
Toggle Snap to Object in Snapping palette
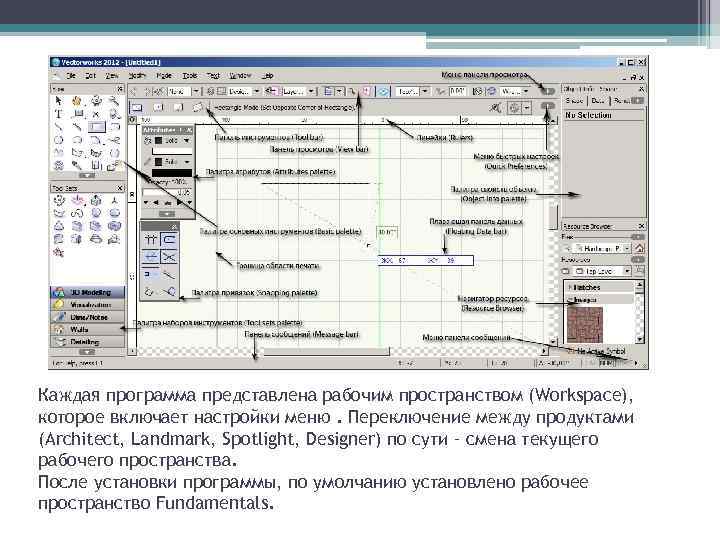click(x=169, y=239)
